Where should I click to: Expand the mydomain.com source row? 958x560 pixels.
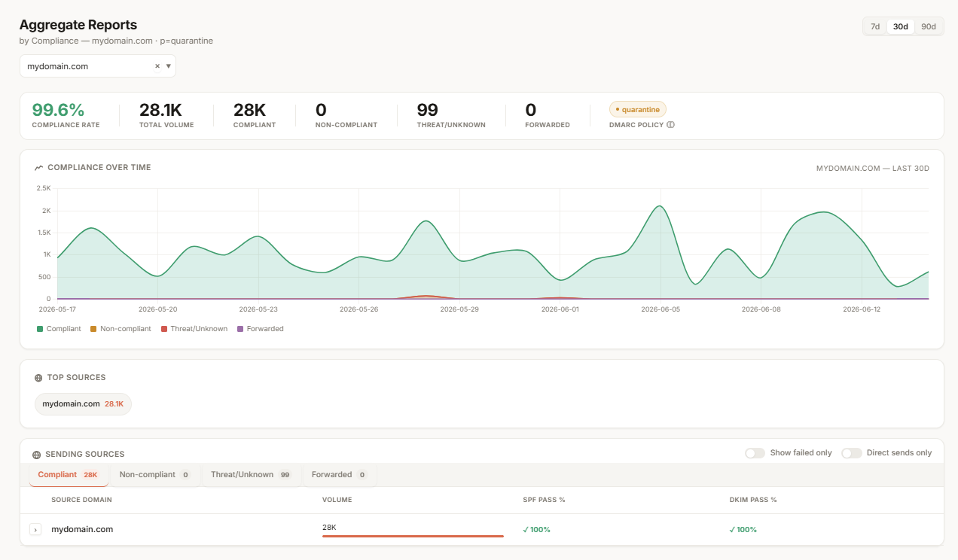tap(35, 530)
